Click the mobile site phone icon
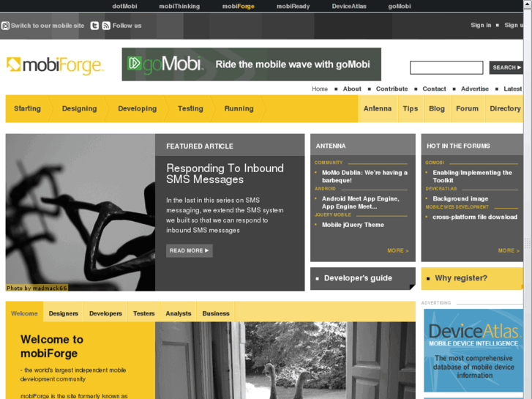Screen dimensions: 532x399 coord(5,26)
